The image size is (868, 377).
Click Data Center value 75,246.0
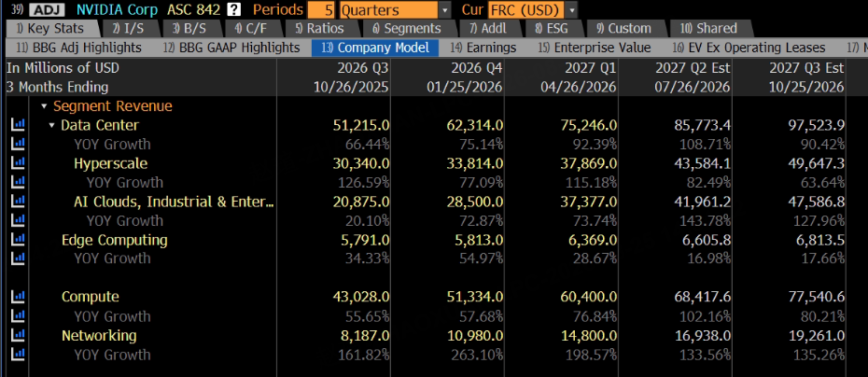pyautogui.click(x=588, y=125)
